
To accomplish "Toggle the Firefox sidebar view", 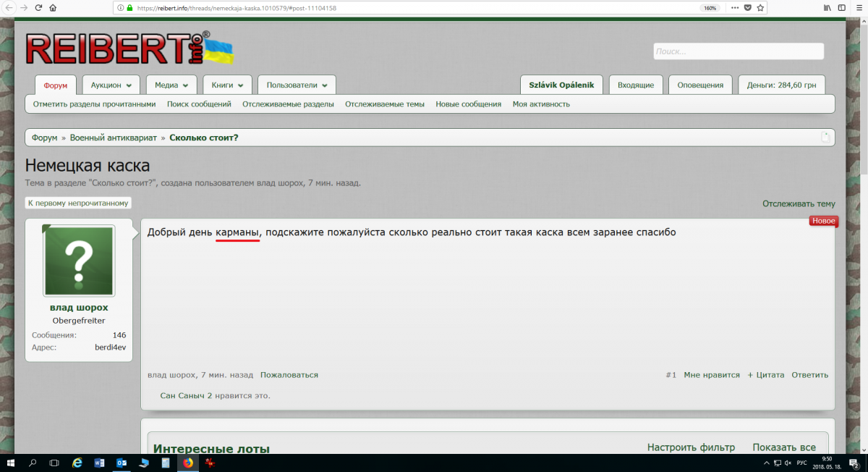I will click(841, 8).
